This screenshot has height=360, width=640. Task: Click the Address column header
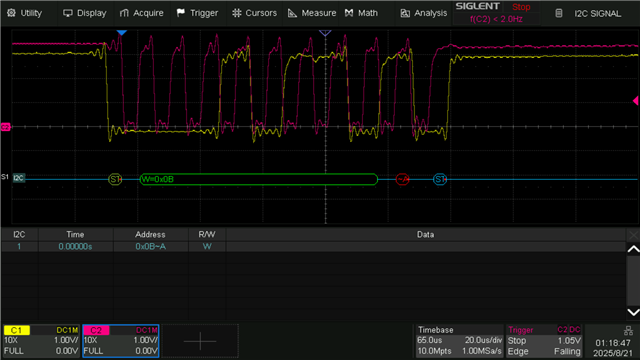tap(150, 235)
